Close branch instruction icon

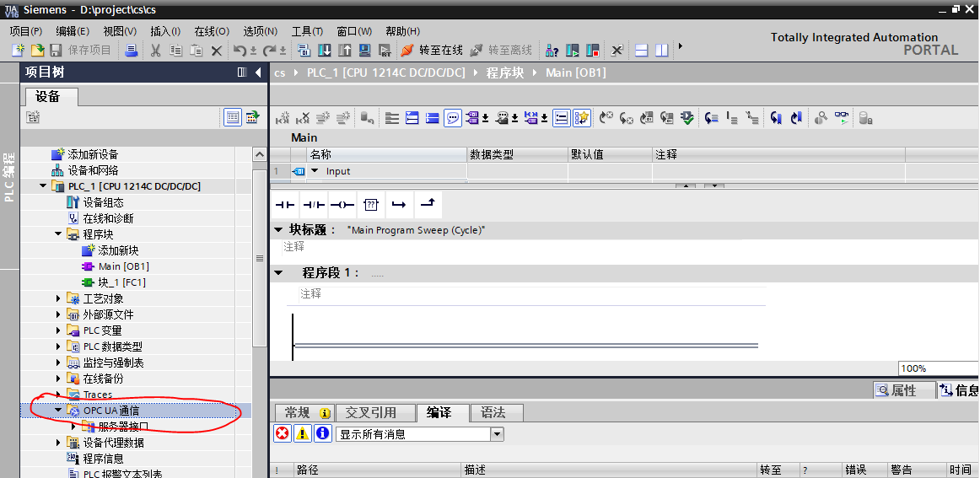(x=428, y=205)
